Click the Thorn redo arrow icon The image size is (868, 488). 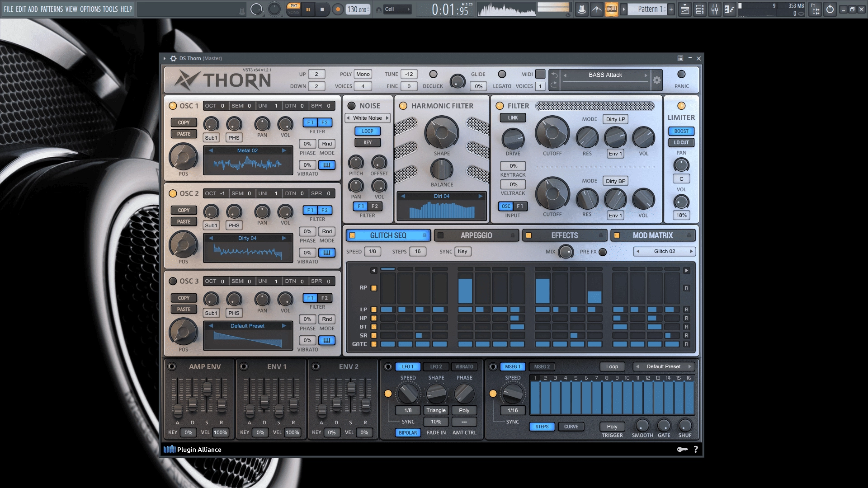coord(554,85)
